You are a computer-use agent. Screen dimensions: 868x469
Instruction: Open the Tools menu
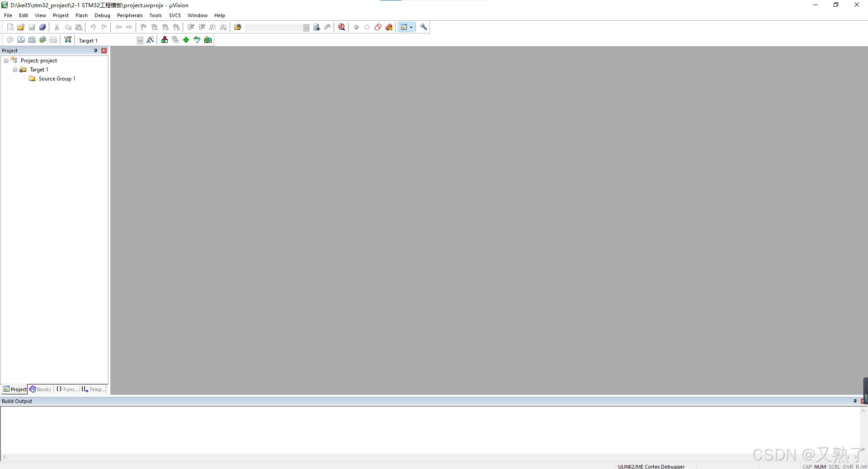(156, 15)
